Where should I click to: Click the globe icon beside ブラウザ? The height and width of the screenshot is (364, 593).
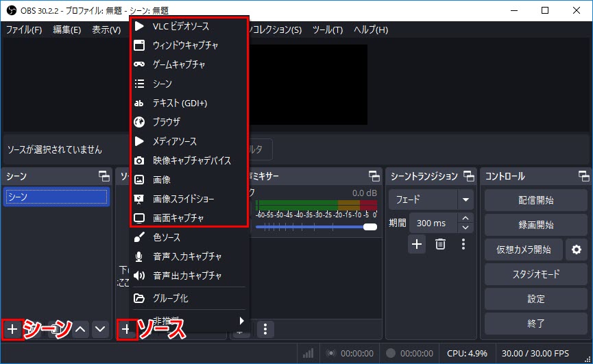pos(139,122)
